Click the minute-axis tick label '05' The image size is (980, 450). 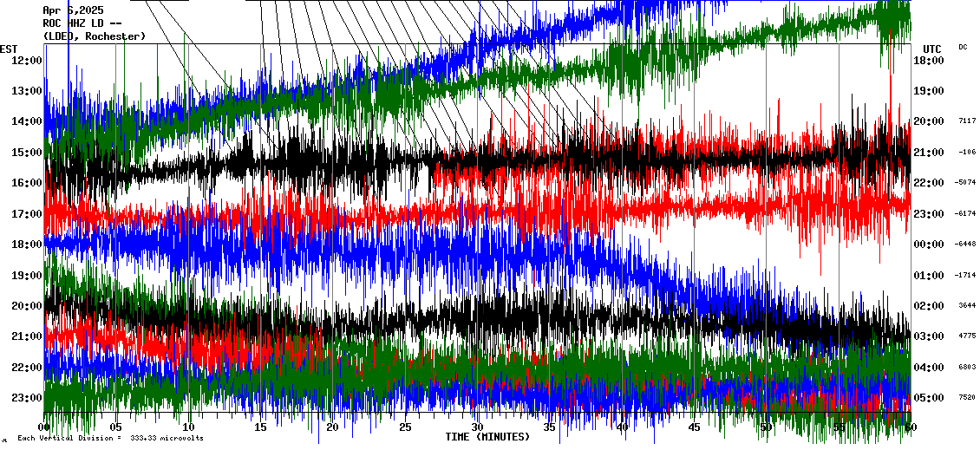click(115, 427)
